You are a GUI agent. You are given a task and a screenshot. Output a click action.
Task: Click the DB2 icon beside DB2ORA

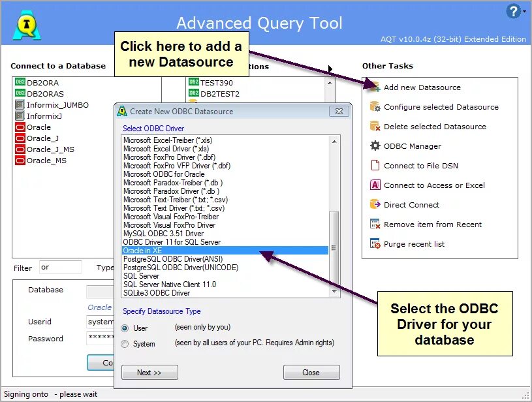(x=20, y=82)
